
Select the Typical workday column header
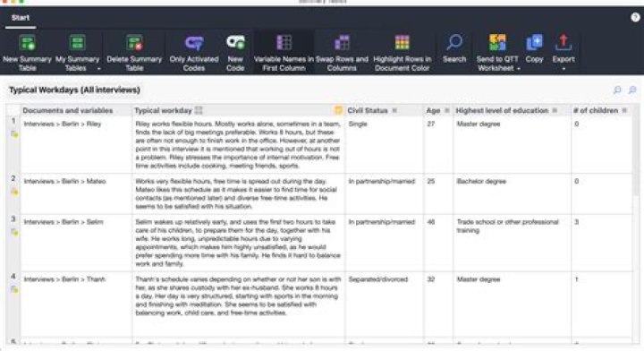tap(239, 110)
